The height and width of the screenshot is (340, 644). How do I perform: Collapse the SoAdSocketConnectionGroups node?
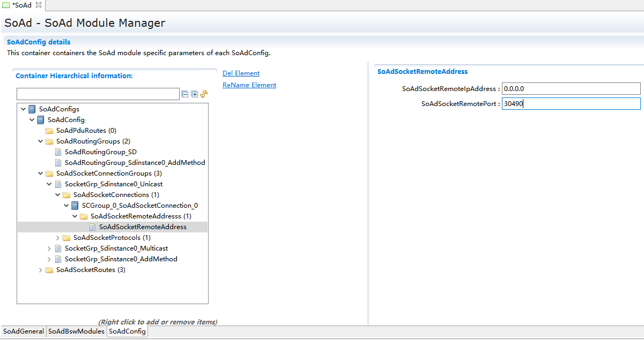41,173
